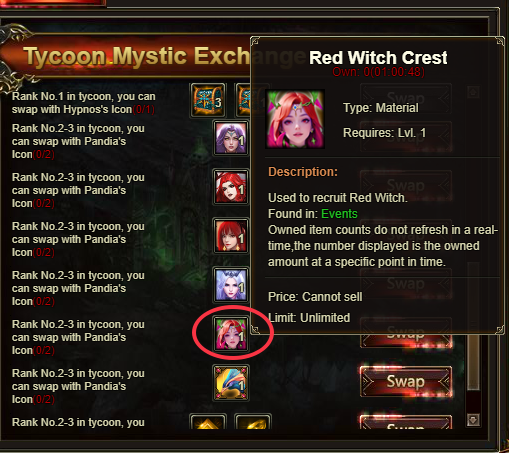Pick the red bob-haired hero crest with bangs
The height and width of the screenshot is (453, 509).
pos(231,236)
